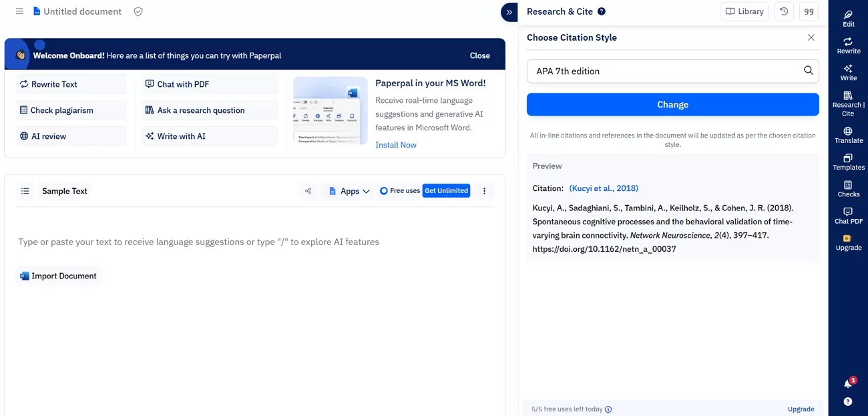Open the help icon at sidebar bottom
Viewport: 868px width, 416px height.
(848, 402)
